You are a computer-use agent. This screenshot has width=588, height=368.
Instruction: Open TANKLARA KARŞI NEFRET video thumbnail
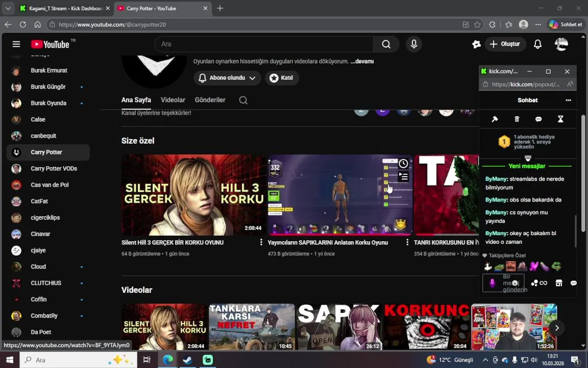point(252,327)
